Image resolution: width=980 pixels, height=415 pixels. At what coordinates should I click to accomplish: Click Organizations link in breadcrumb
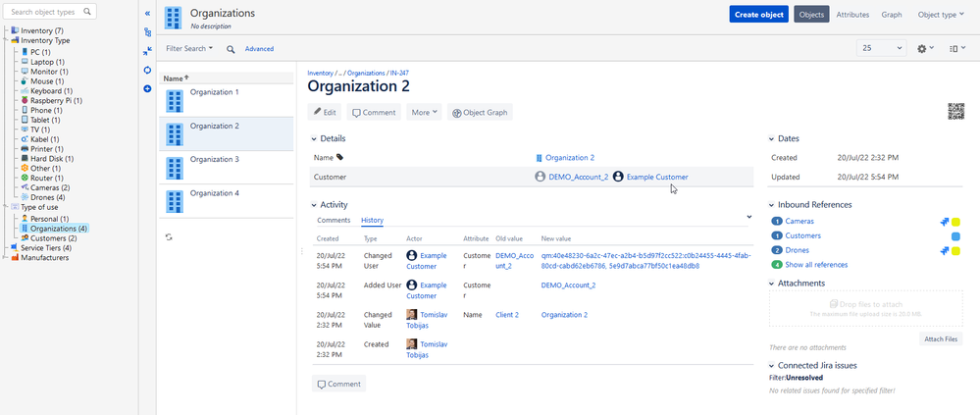(x=366, y=74)
